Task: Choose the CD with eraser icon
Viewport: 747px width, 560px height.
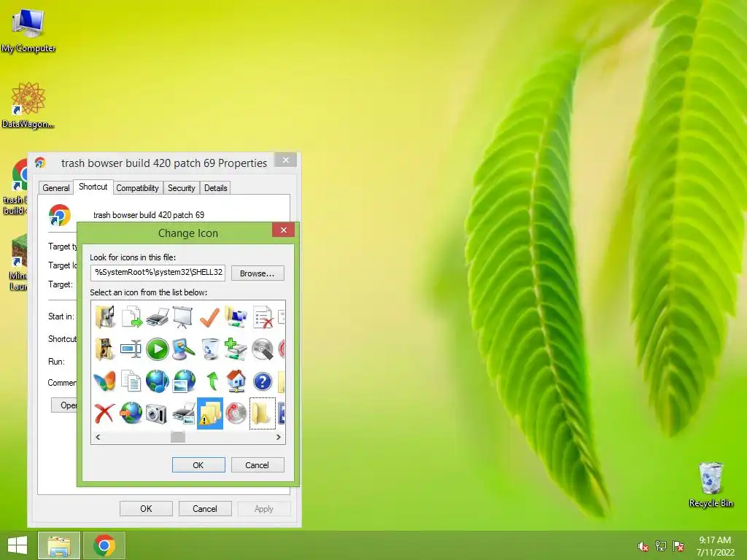Action: click(263, 349)
